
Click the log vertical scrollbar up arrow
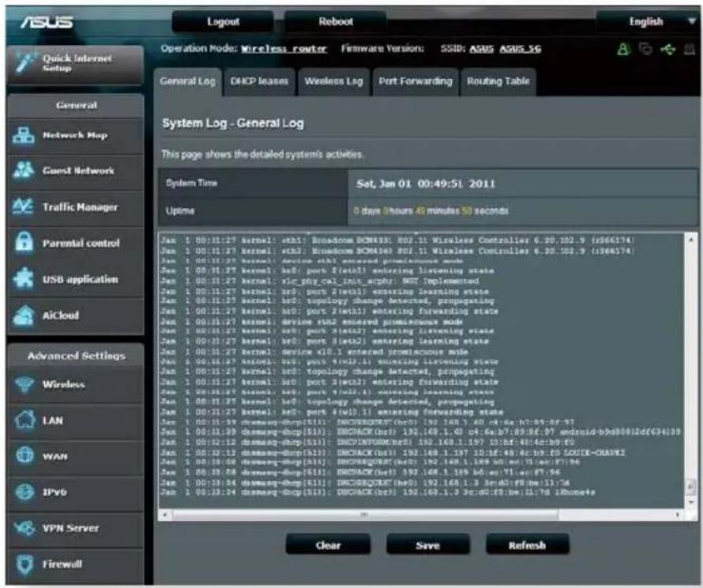[691, 240]
